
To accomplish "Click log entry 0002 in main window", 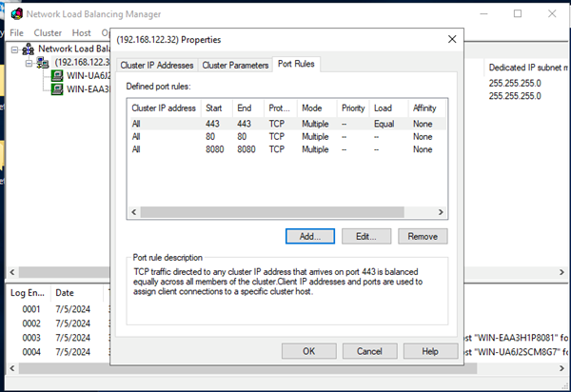I will click(31, 323).
